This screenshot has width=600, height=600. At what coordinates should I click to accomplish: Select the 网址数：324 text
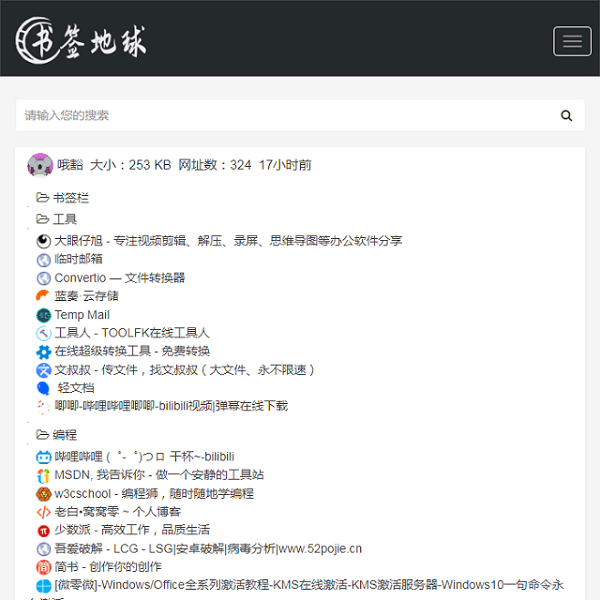coord(215,165)
